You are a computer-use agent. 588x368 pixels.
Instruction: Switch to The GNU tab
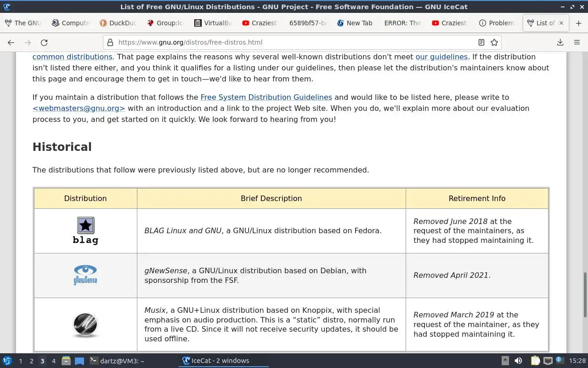(x=23, y=23)
